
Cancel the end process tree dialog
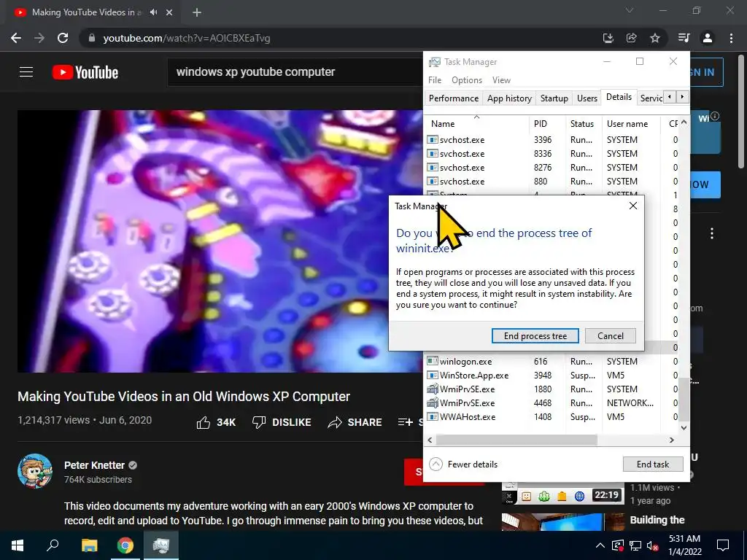(611, 335)
